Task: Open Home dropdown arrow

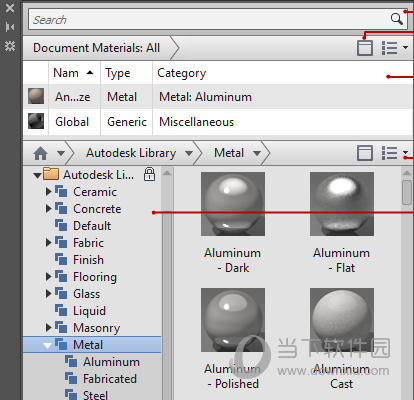Action: pos(61,153)
